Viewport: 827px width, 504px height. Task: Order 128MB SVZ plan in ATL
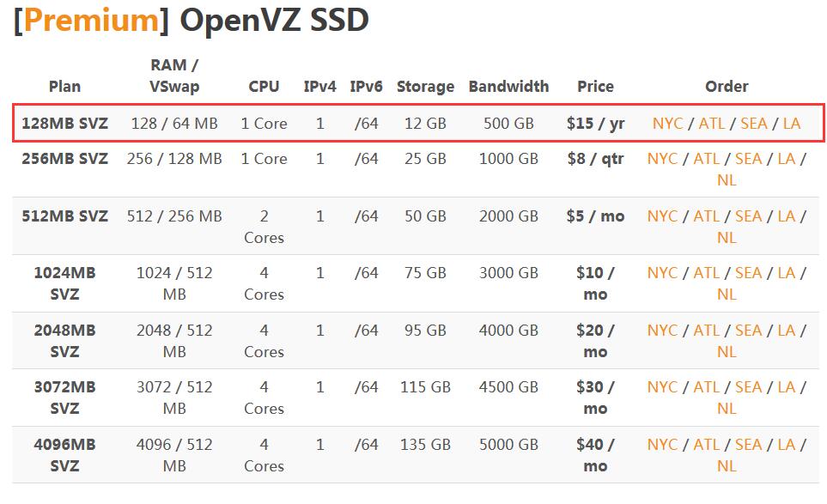(x=711, y=124)
